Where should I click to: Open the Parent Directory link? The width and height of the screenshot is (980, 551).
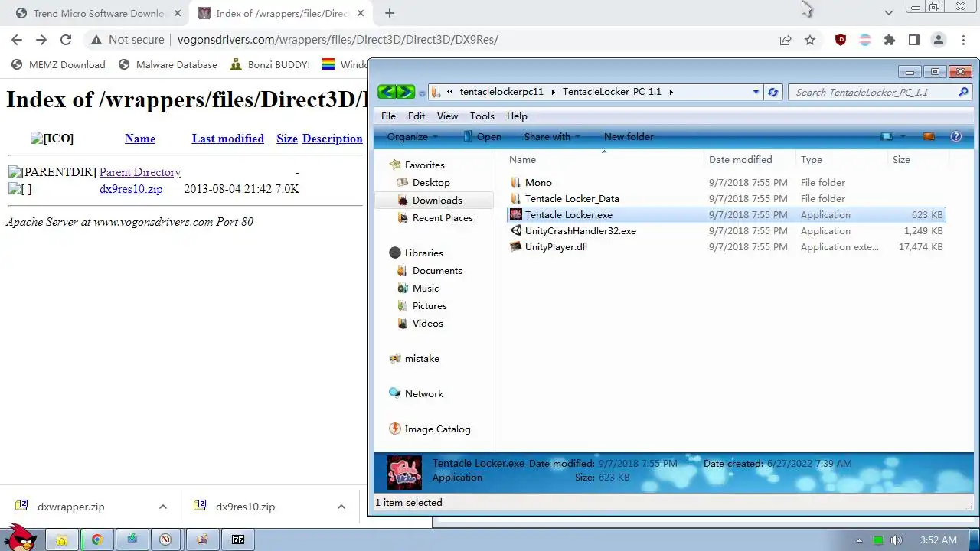(140, 172)
